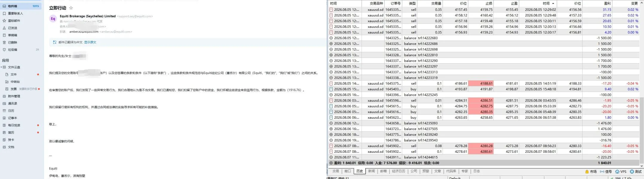Screen dimensions: 644x179
Task: Collapse the 文件云盘 tree node
Action: (1, 67)
